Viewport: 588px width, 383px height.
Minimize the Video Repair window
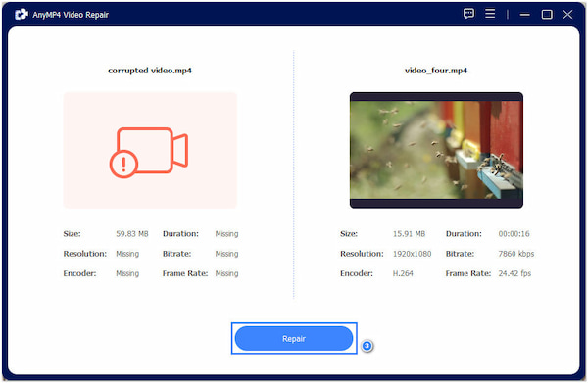point(525,15)
